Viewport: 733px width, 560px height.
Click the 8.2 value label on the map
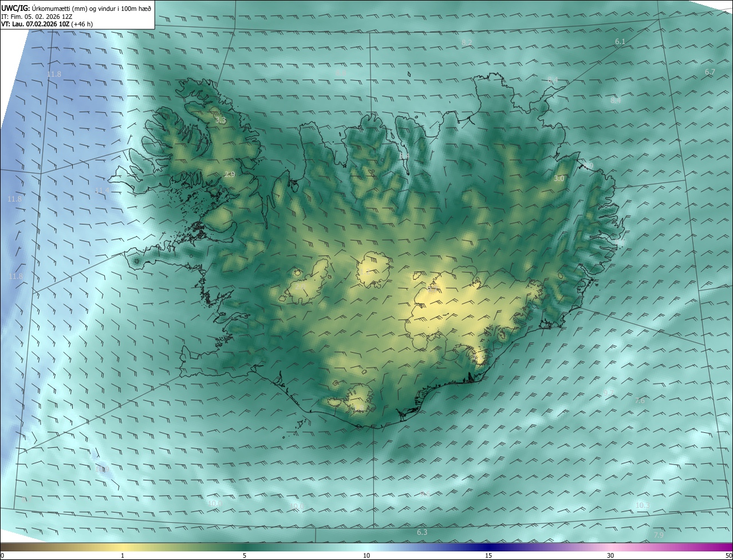pos(467,42)
